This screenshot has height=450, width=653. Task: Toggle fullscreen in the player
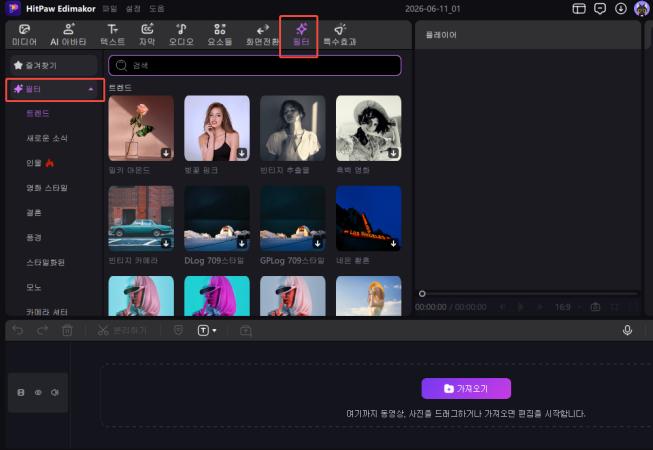(615, 307)
